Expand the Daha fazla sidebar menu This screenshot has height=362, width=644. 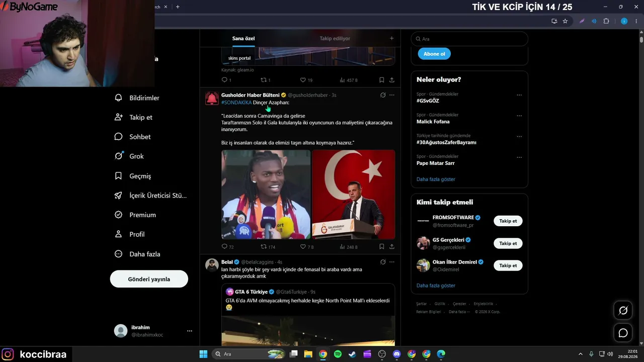[x=137, y=254]
